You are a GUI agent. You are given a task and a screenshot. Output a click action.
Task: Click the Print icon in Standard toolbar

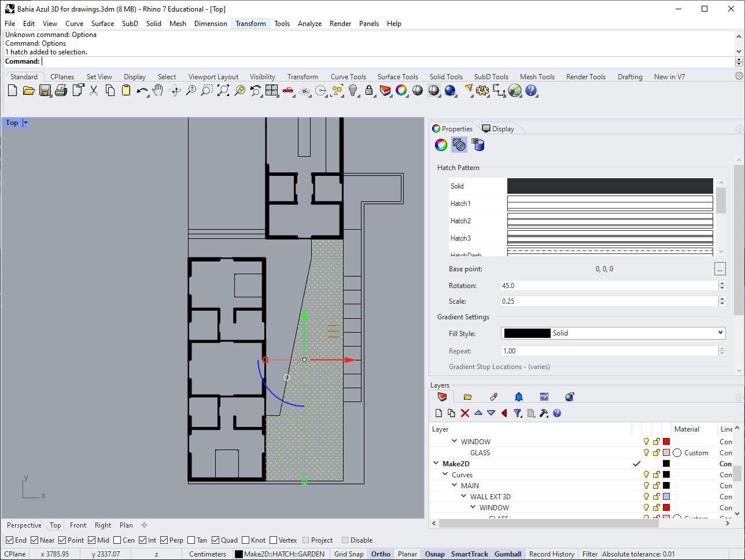click(61, 90)
